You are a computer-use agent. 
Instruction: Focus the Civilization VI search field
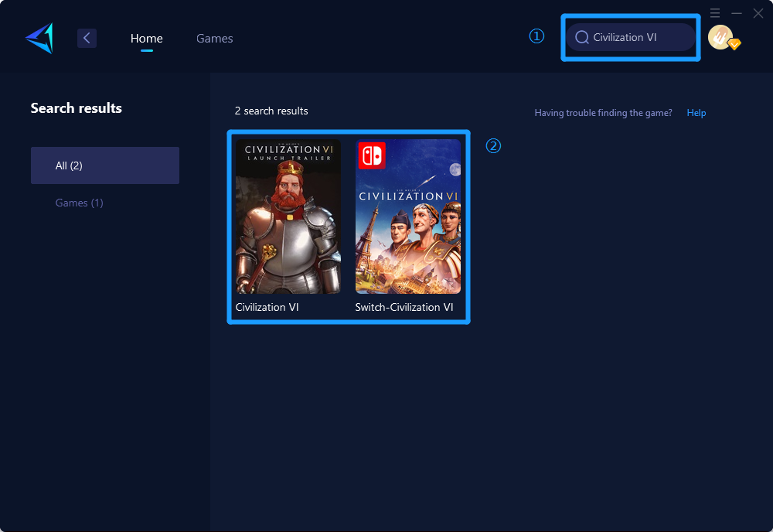click(631, 37)
